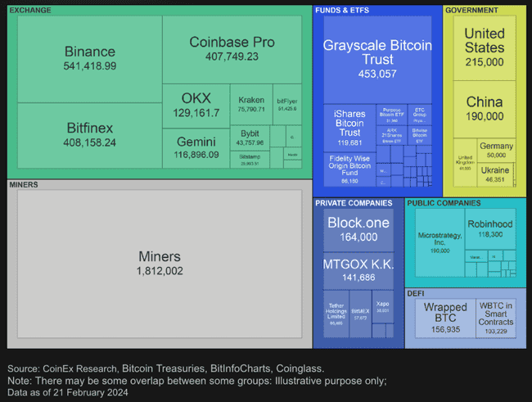Select the Block.one tile

[x=358, y=230]
